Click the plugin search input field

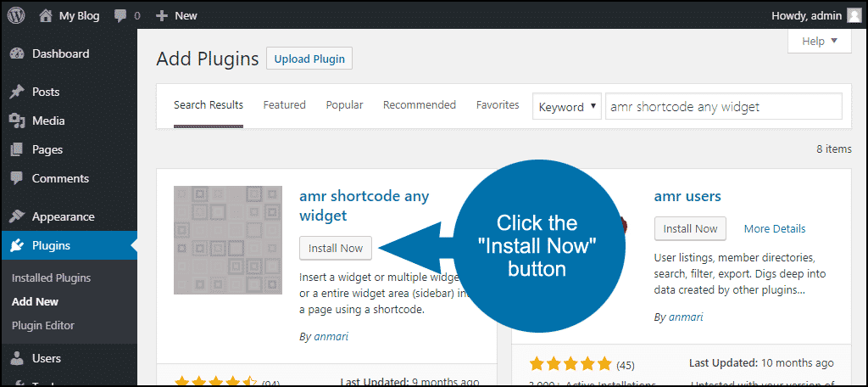724,106
